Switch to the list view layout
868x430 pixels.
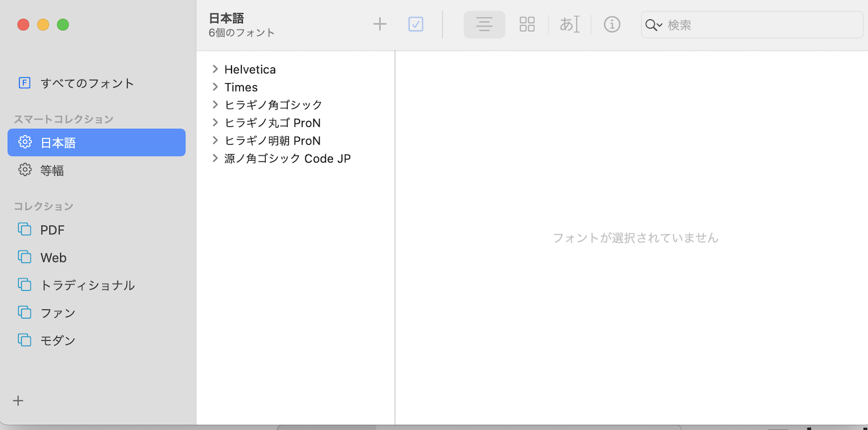484,24
